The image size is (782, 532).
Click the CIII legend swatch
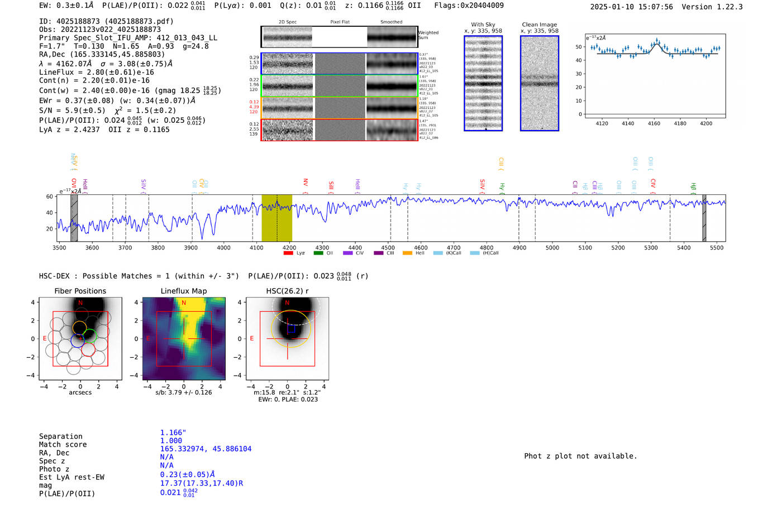click(378, 253)
